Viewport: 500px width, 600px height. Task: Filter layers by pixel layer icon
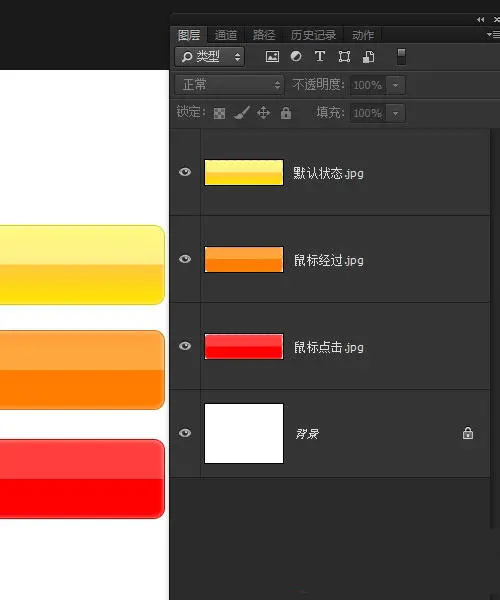[272, 57]
